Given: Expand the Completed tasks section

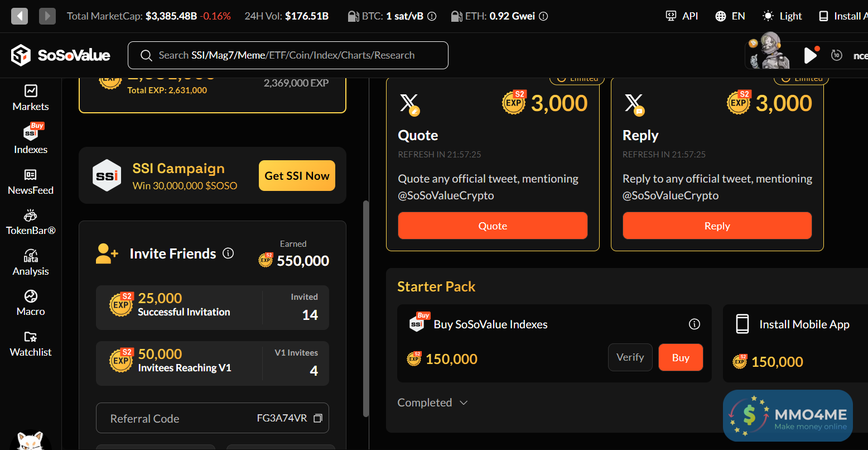Looking at the screenshot, I should click(x=432, y=403).
